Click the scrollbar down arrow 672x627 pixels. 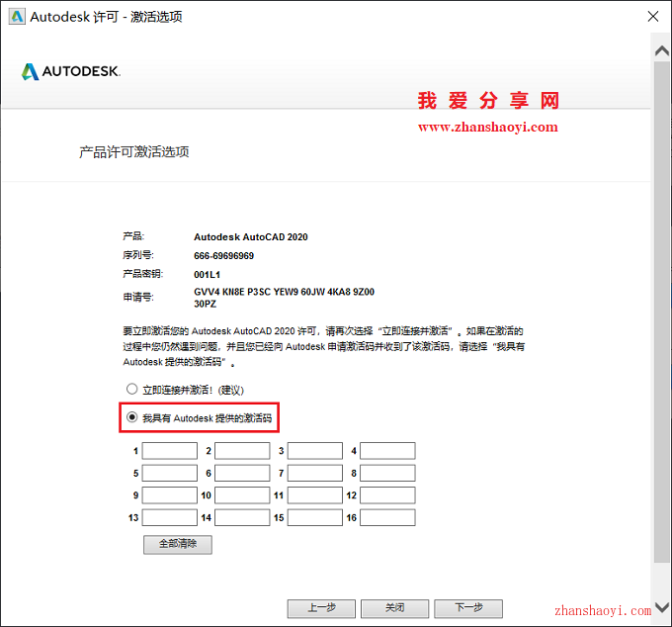pos(662,607)
